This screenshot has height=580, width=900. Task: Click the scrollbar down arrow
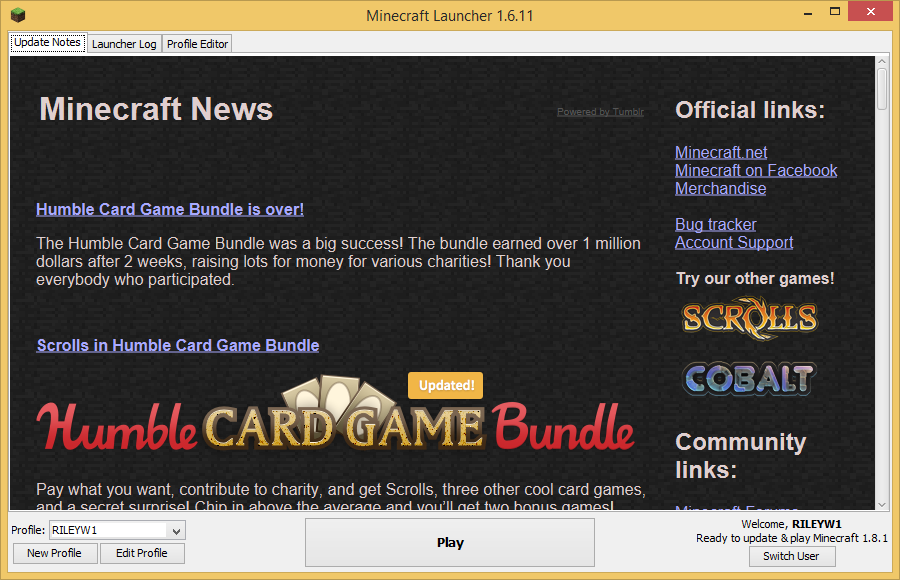(882, 505)
